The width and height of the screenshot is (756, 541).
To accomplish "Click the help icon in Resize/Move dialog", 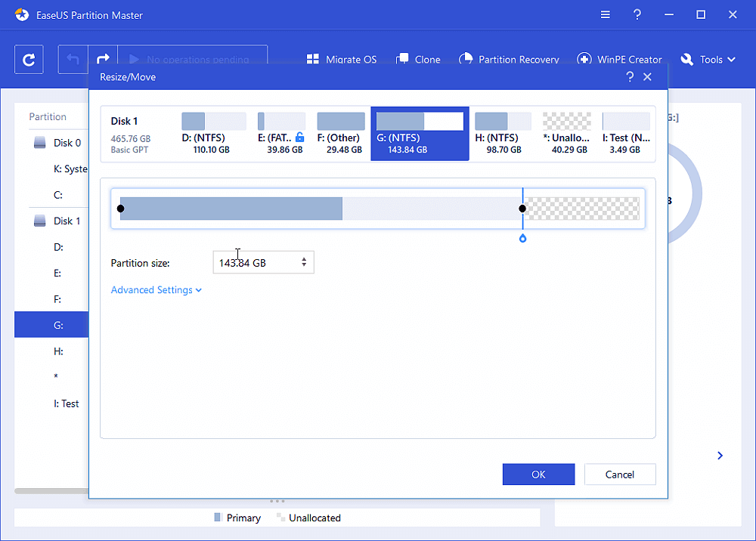I will 630,76.
